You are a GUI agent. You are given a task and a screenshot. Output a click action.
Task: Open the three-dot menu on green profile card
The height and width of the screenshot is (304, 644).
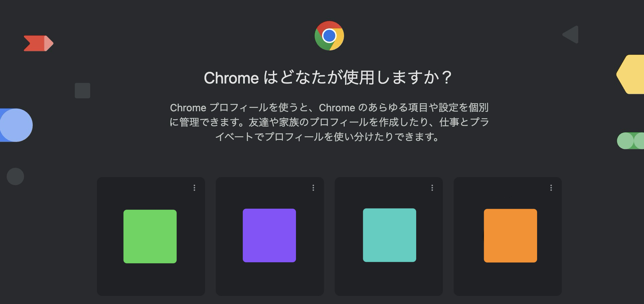point(194,188)
